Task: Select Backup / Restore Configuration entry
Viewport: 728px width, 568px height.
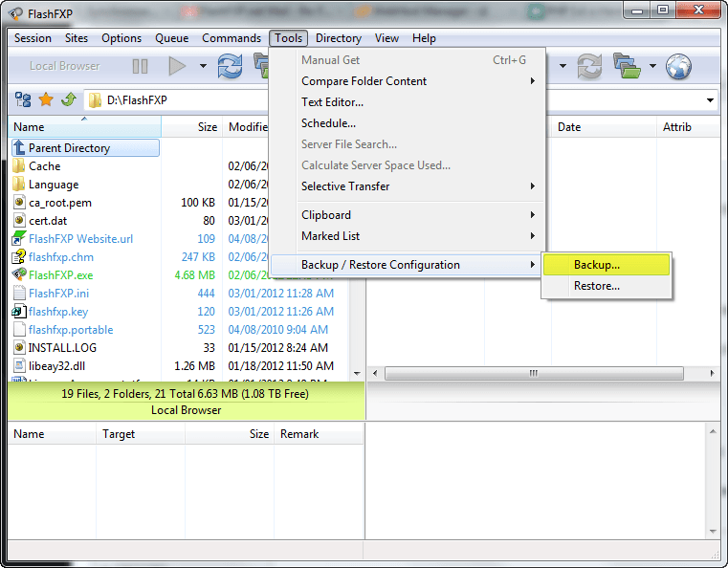Action: pyautogui.click(x=407, y=265)
